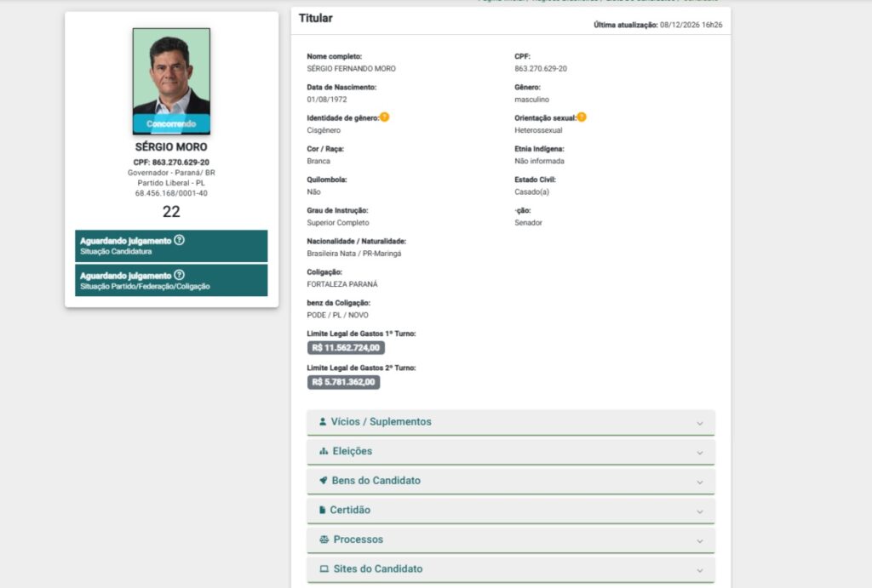Open the Bens do Candidato panel title
Screen dimensions: 872x588
click(376, 481)
